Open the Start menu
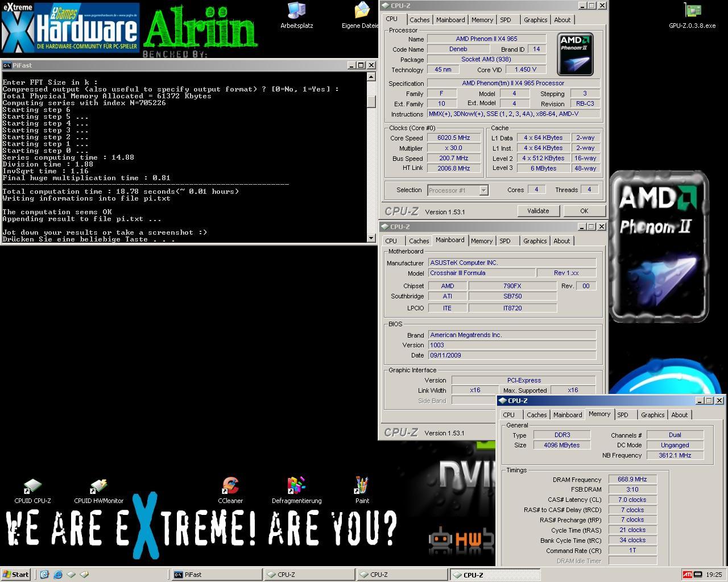Screen dimensions: 728x582 tap(16, 575)
